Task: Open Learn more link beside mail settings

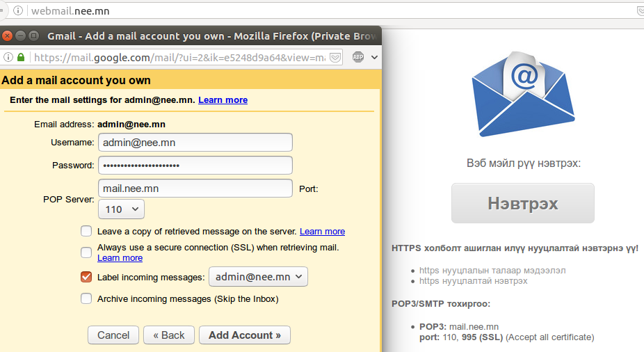Action: coord(223,99)
